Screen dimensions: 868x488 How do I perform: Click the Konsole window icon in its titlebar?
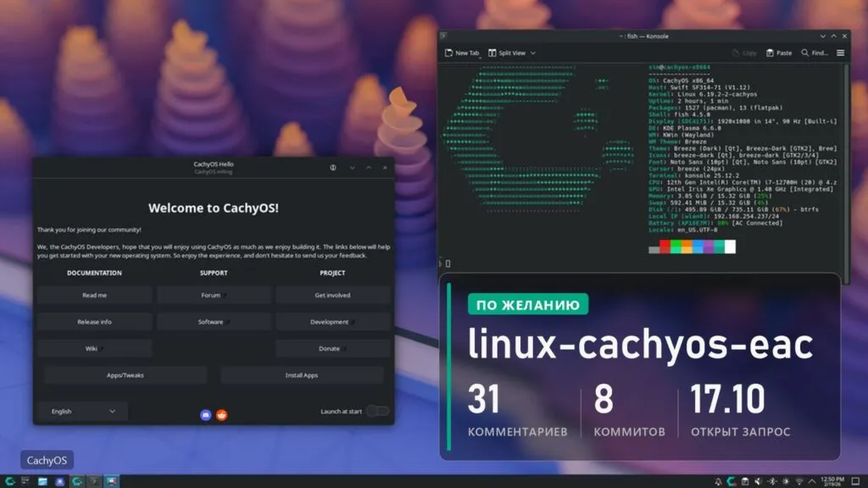443,36
